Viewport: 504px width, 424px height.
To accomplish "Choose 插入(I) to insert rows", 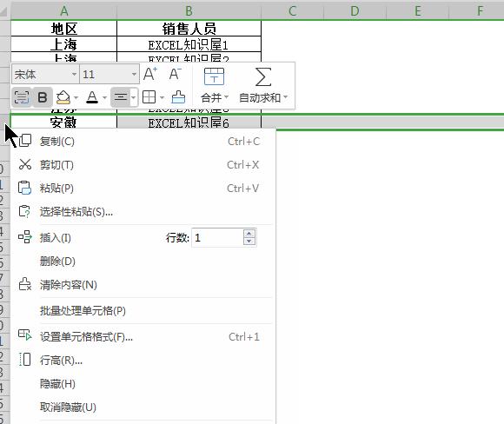I will coord(56,238).
